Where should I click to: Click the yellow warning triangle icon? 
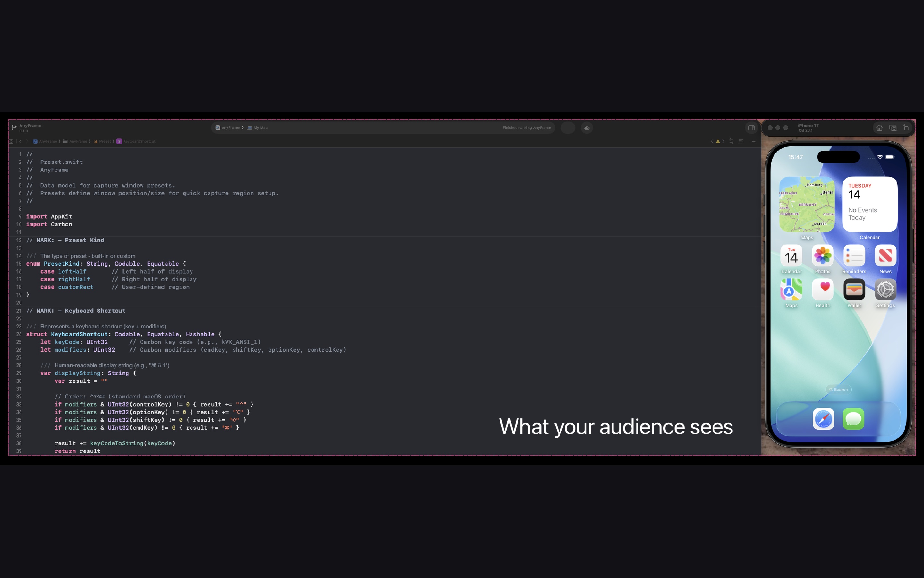pyautogui.click(x=718, y=141)
